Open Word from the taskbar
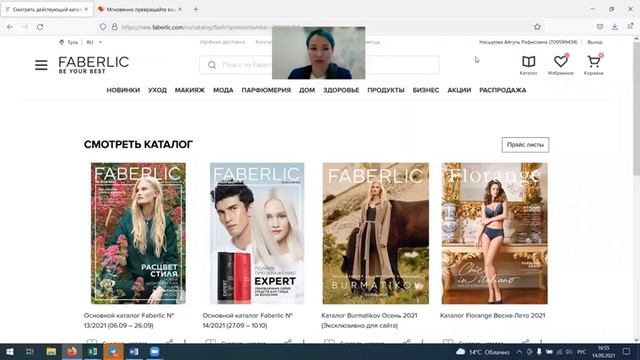Screen dimensions: 640x360 click(x=134, y=352)
